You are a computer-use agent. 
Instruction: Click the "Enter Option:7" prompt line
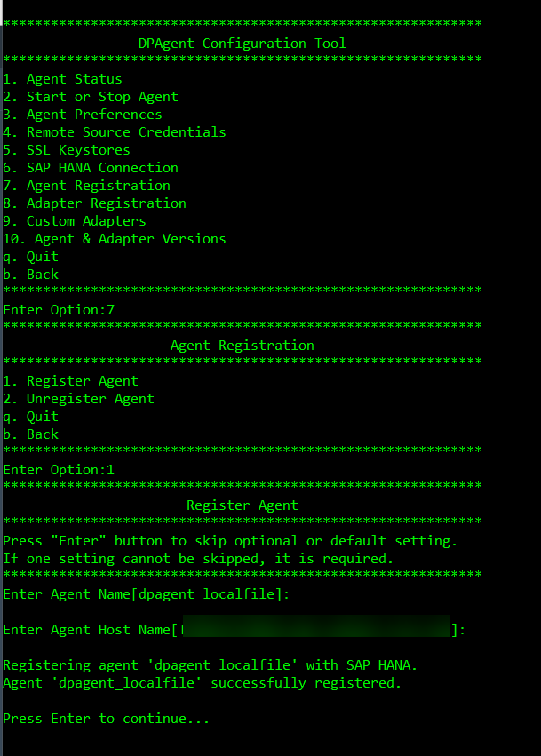coord(59,310)
